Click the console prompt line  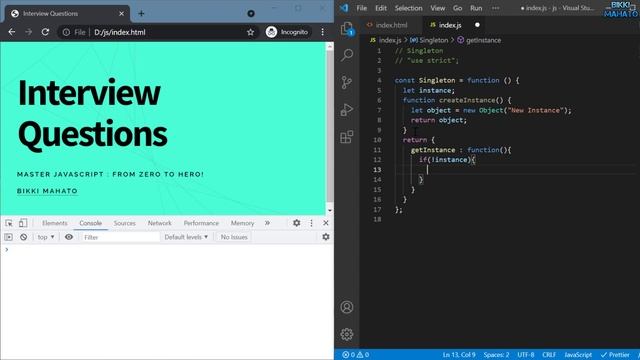pos(167,249)
